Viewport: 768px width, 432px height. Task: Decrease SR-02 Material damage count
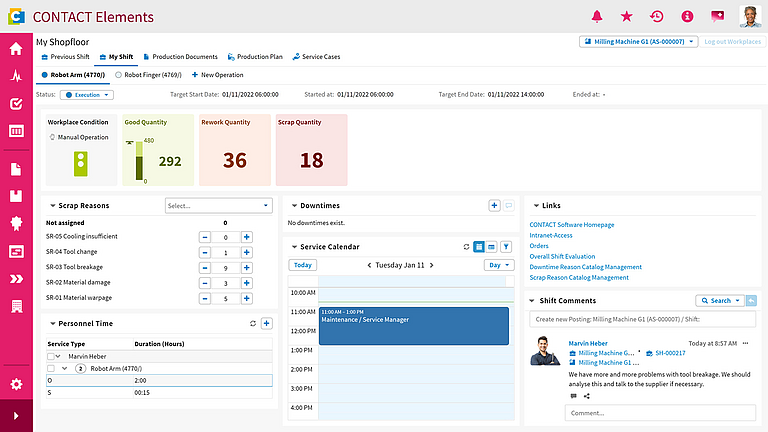coord(205,283)
